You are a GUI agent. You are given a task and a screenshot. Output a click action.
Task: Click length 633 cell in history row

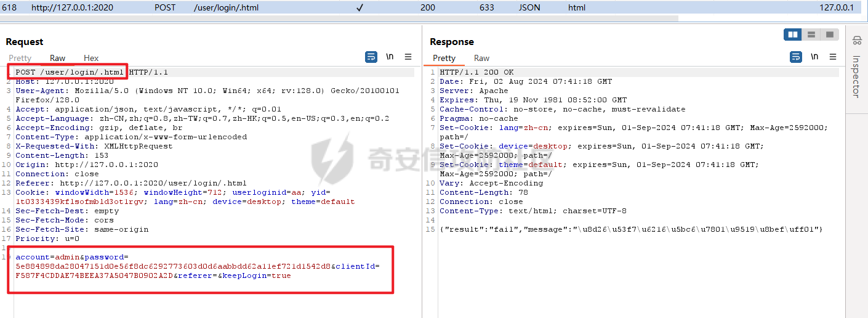click(x=486, y=7)
